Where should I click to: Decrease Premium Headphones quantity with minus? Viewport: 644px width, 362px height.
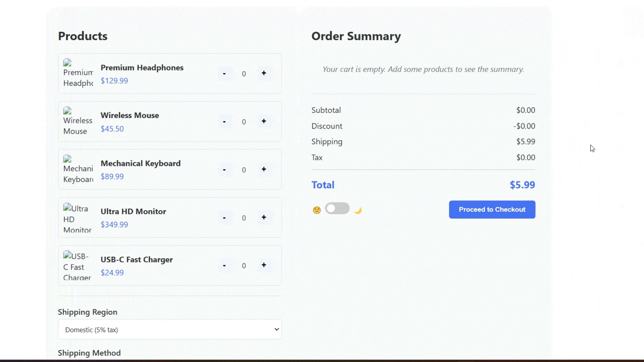tap(224, 73)
